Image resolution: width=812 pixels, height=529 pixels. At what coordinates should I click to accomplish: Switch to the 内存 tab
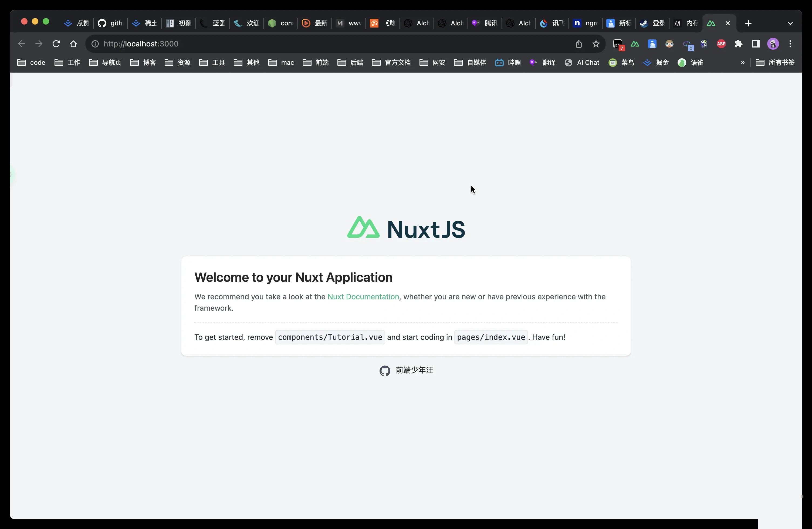(686, 23)
